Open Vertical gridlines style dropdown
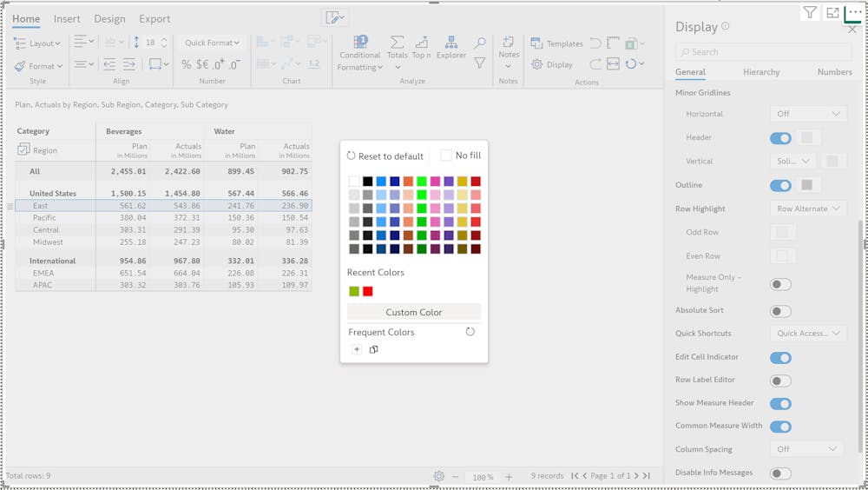868x490 pixels. tap(793, 161)
